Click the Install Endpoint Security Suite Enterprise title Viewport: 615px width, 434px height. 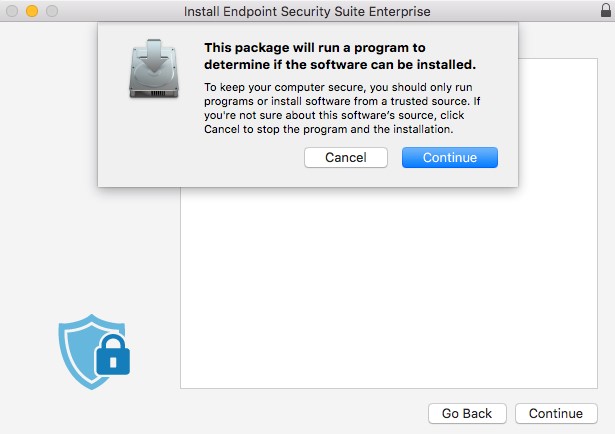(x=307, y=11)
